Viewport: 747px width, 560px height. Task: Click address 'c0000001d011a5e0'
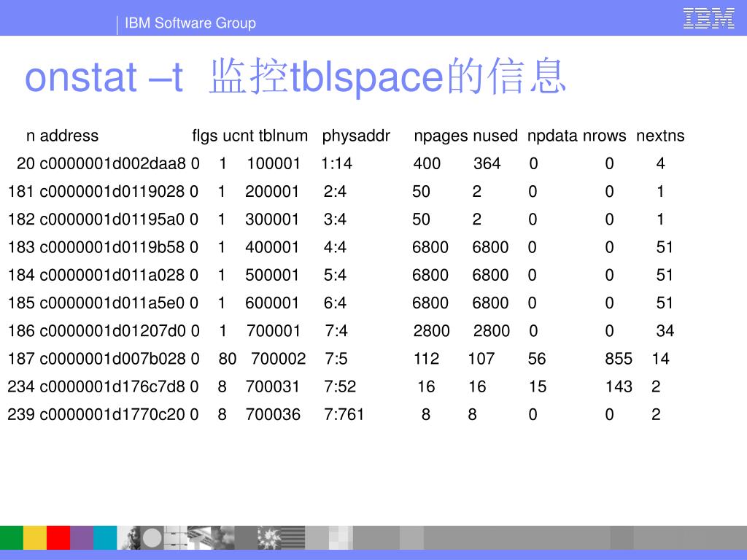pyautogui.click(x=112, y=303)
